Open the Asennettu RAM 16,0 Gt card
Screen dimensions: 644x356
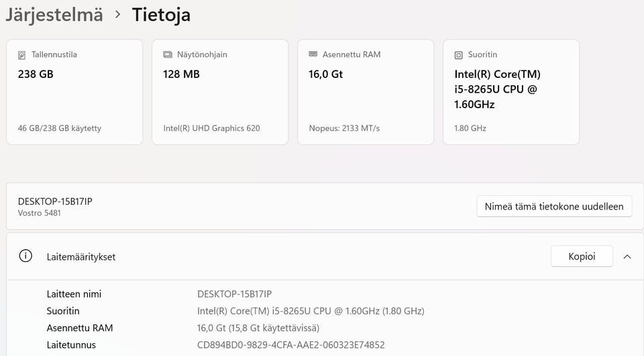(x=366, y=92)
